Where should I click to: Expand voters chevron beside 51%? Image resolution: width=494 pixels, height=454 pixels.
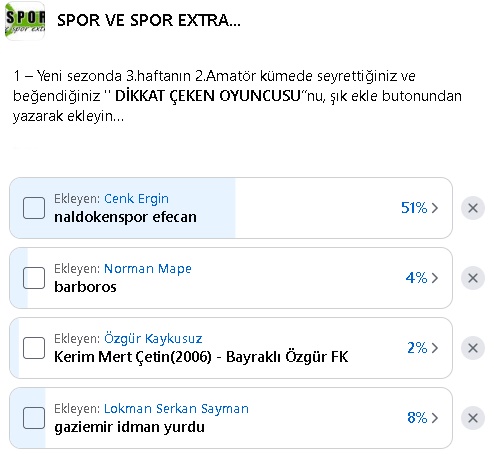435,208
